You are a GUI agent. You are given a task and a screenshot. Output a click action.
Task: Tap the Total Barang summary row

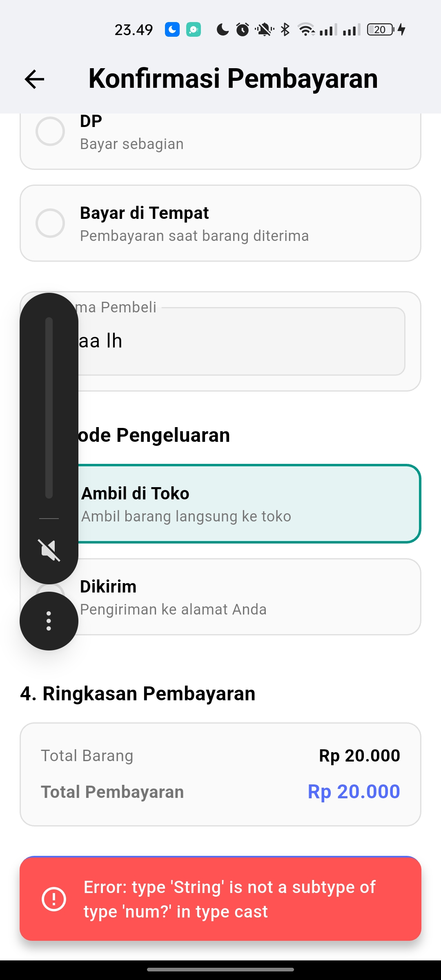coord(220,756)
